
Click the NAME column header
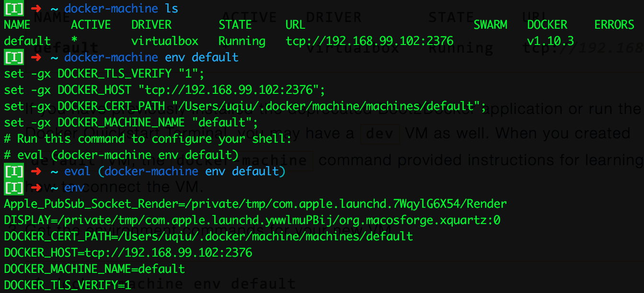click(x=17, y=25)
